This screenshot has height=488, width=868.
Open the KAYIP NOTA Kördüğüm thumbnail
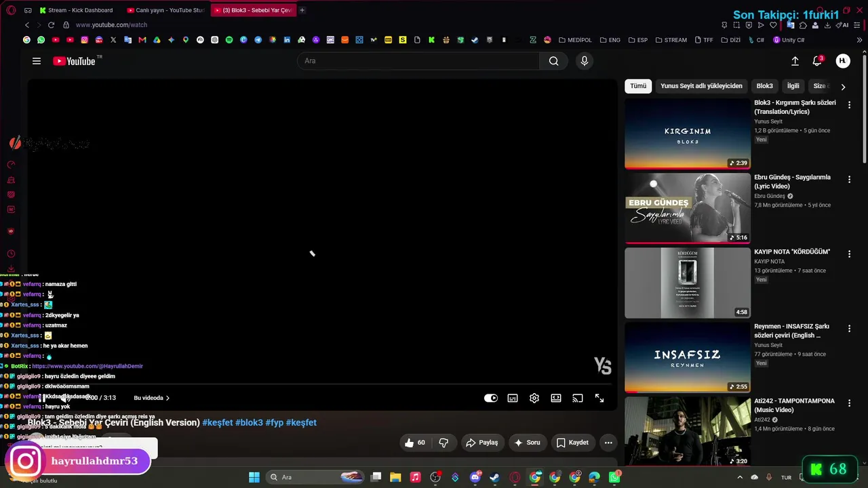click(x=688, y=283)
